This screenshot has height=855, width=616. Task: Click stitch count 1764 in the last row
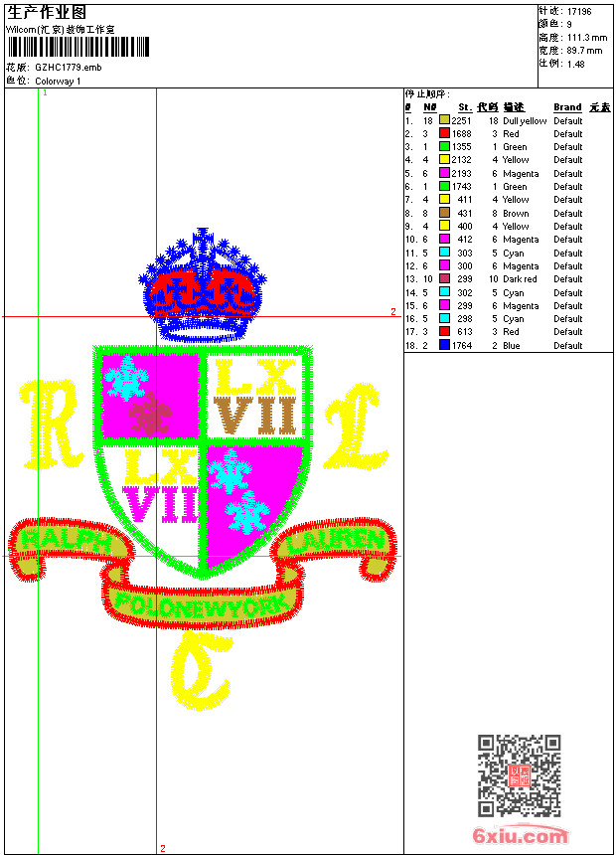click(x=461, y=345)
